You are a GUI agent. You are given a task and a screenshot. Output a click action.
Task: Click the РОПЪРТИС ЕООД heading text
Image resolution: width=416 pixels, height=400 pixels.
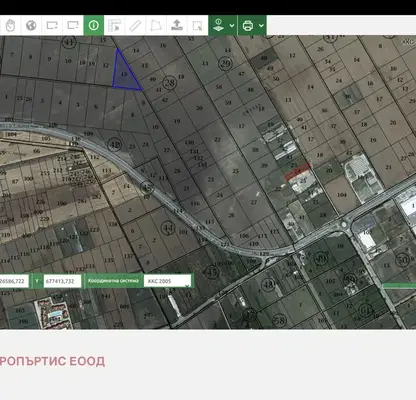pos(52,361)
